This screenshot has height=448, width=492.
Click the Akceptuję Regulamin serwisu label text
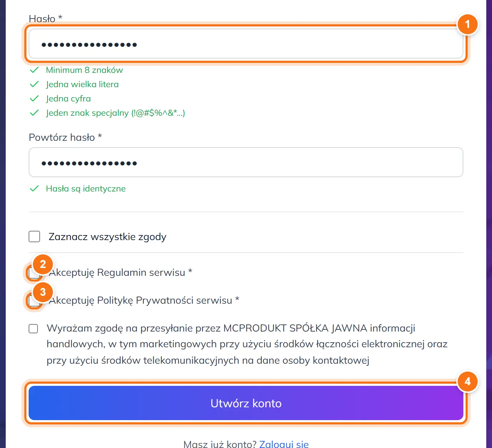tap(120, 273)
